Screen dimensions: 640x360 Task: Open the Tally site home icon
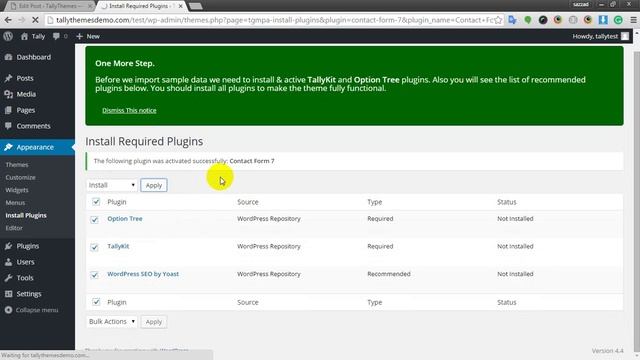(x=24, y=36)
